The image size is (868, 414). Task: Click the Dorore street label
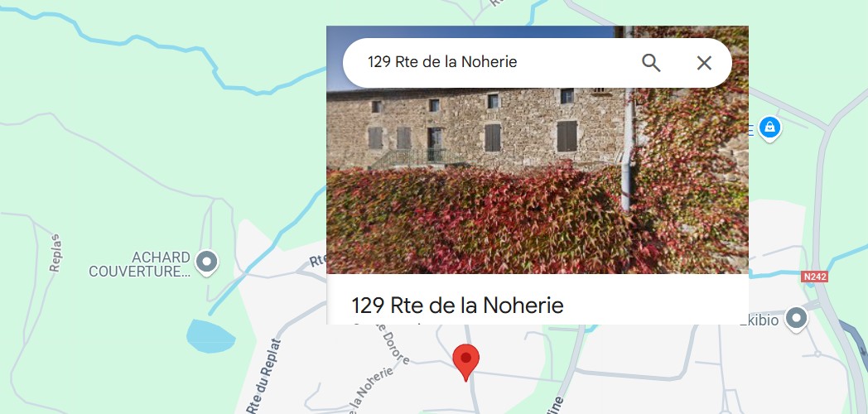click(393, 344)
